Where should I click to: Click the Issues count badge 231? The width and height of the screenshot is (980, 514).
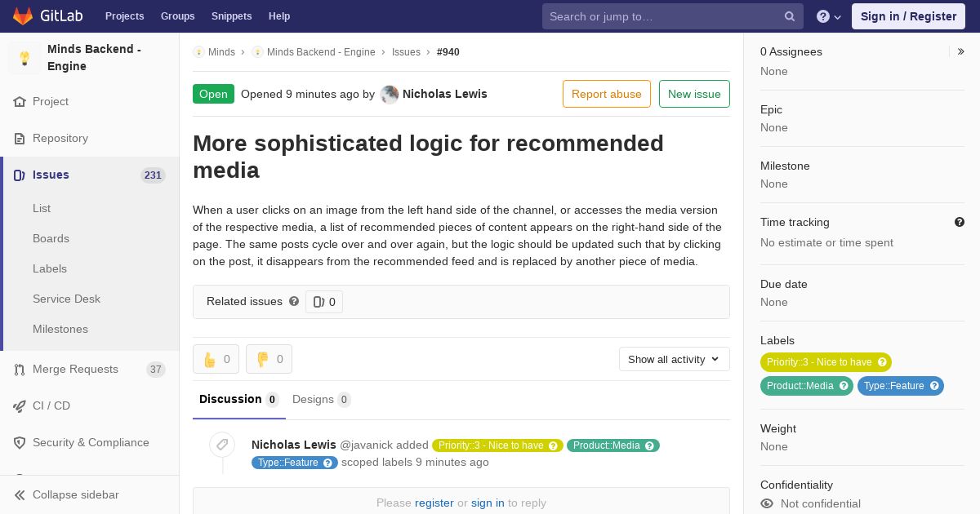point(153,175)
